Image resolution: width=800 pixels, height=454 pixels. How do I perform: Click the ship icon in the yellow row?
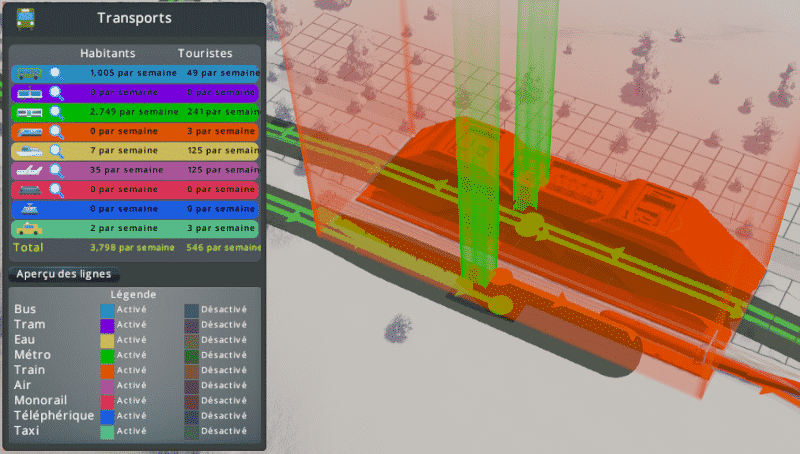tap(29, 151)
